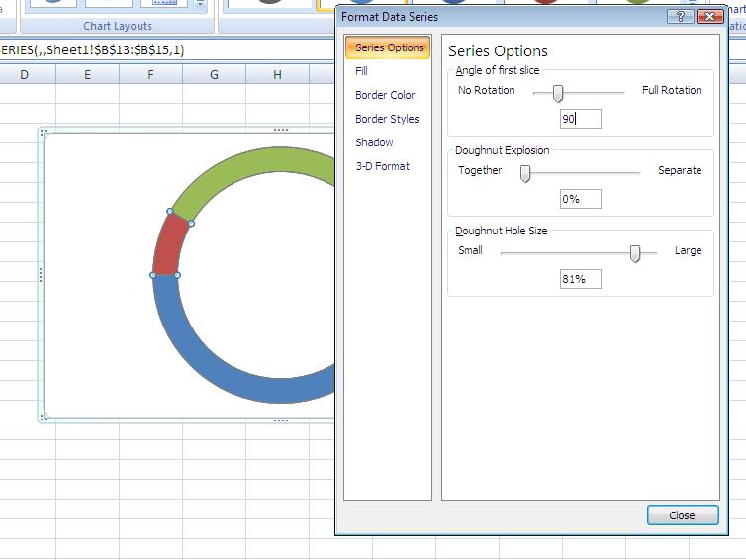Expand the Chart Layouts gallery dropdown
Viewport: 746px width, 560px height.
(200, 5)
